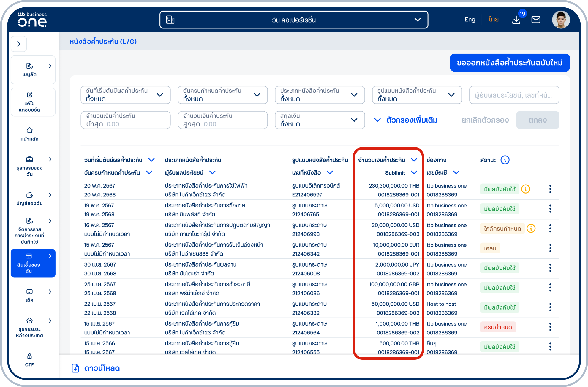Expand the sidebar with the arrow button
The image size is (588, 387).
[x=19, y=44]
